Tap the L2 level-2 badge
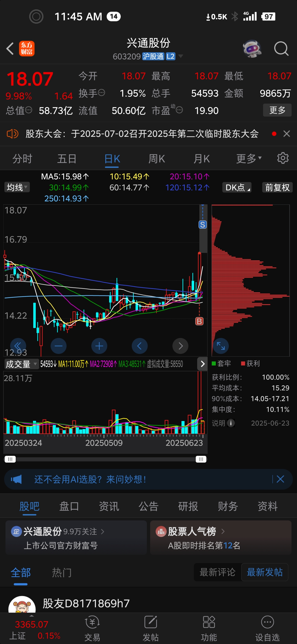This screenshot has height=644, width=297. click(170, 56)
